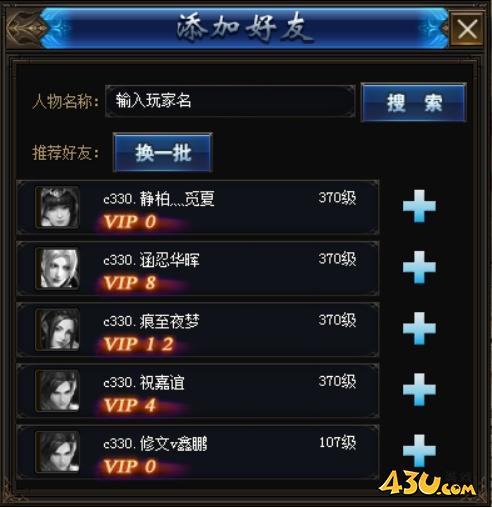Open avatar of c330.祝嘉谊

point(58,391)
